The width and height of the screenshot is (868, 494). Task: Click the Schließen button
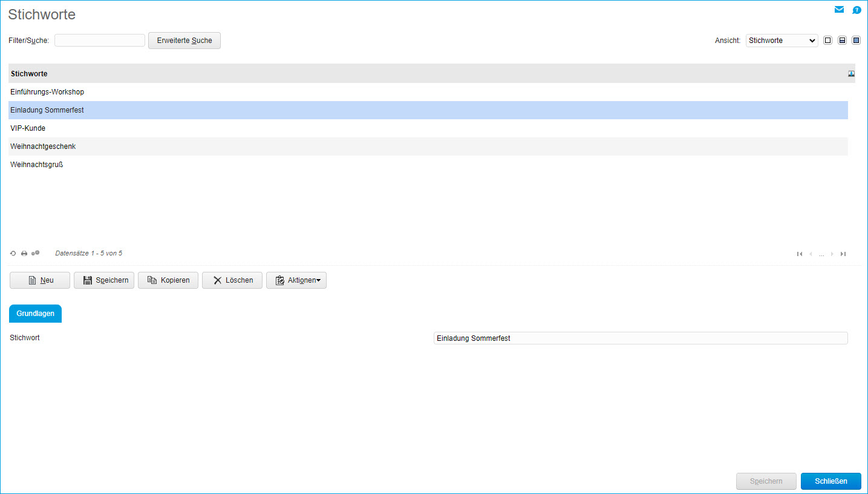[x=831, y=481]
